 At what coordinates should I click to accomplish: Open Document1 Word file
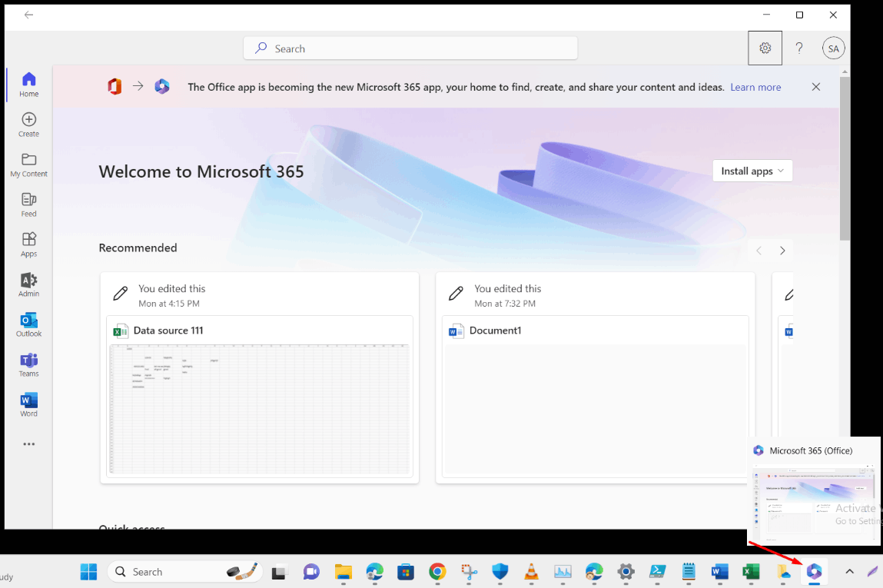[496, 331]
